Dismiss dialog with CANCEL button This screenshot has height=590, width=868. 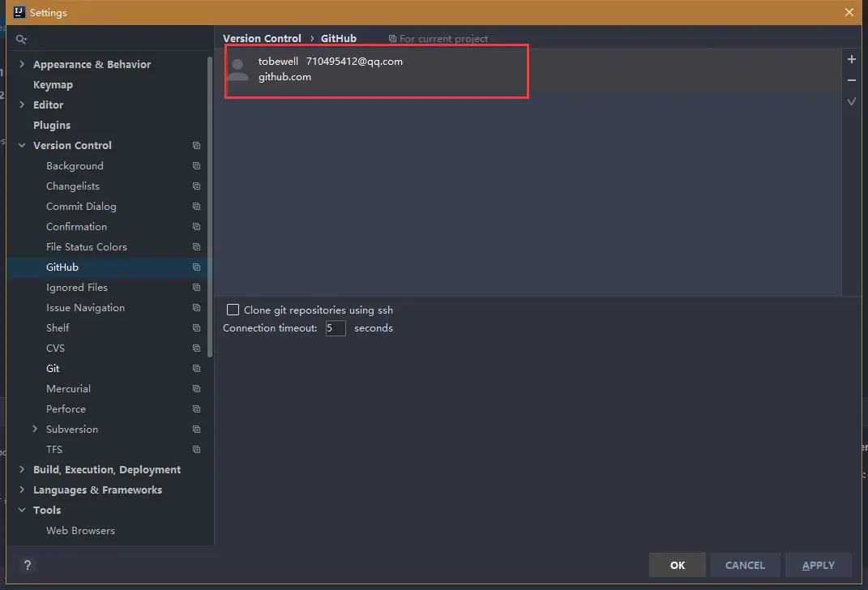[x=745, y=565]
